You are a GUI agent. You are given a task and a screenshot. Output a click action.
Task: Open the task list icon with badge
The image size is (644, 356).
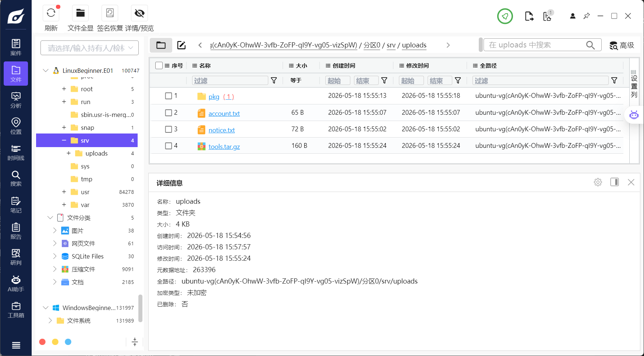coord(548,15)
